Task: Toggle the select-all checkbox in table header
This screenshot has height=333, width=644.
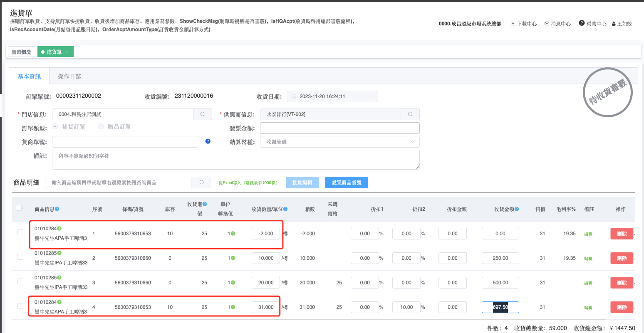Action: click(x=19, y=208)
